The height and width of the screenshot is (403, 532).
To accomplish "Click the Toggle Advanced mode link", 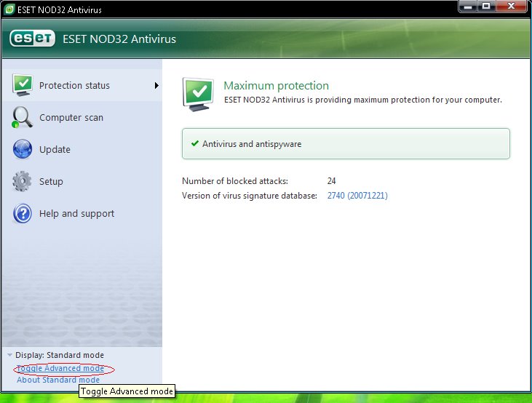I will tap(60, 368).
